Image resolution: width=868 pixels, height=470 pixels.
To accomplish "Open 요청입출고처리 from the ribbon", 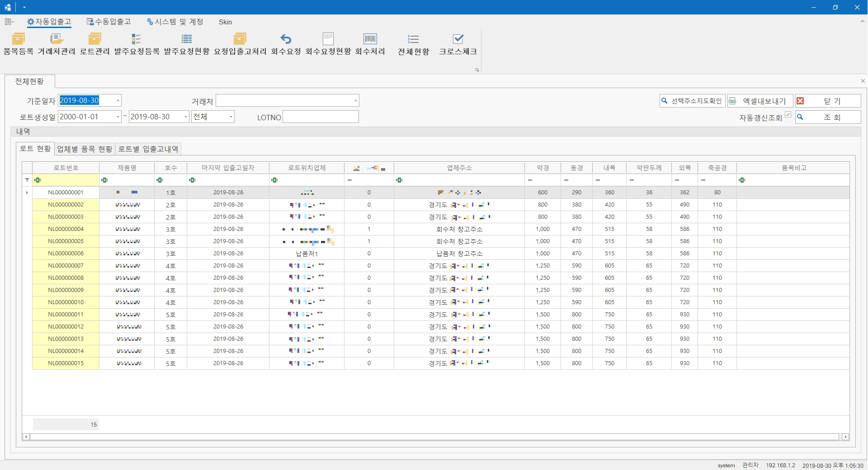I will click(240, 39).
